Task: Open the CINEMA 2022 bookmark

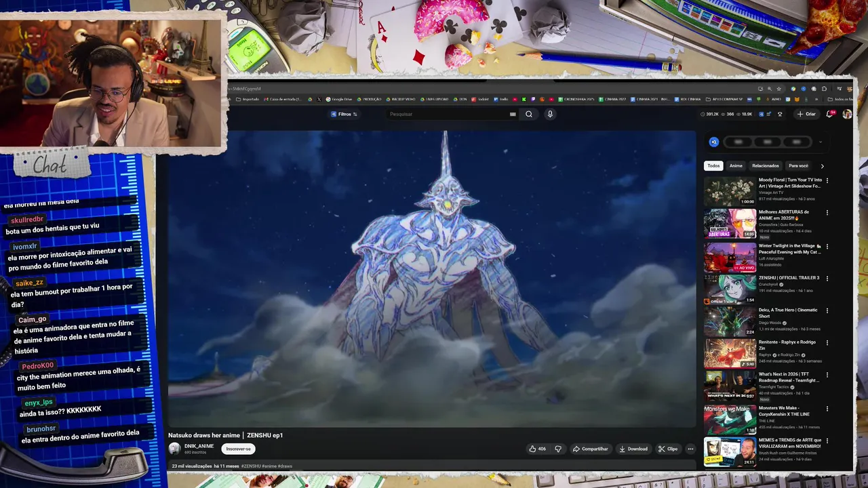Action: pyautogui.click(x=614, y=99)
